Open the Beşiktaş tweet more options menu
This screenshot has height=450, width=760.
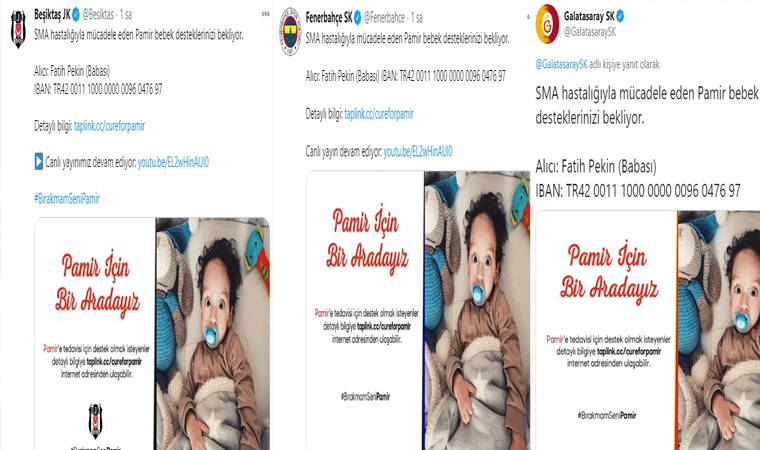(x=266, y=14)
